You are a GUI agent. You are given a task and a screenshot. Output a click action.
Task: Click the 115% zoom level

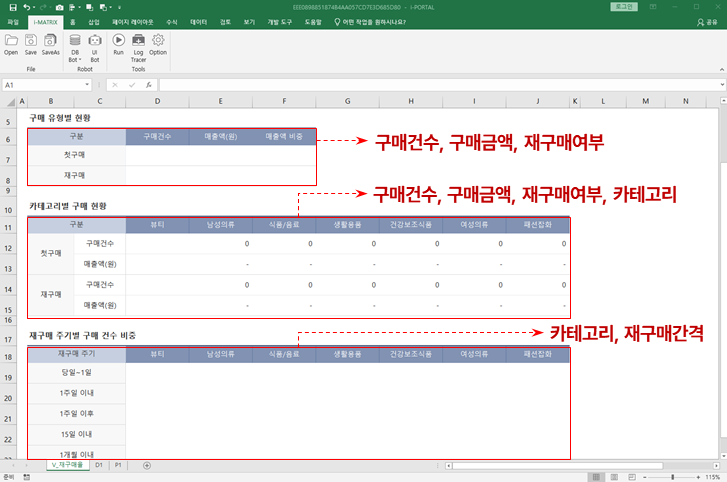713,477
